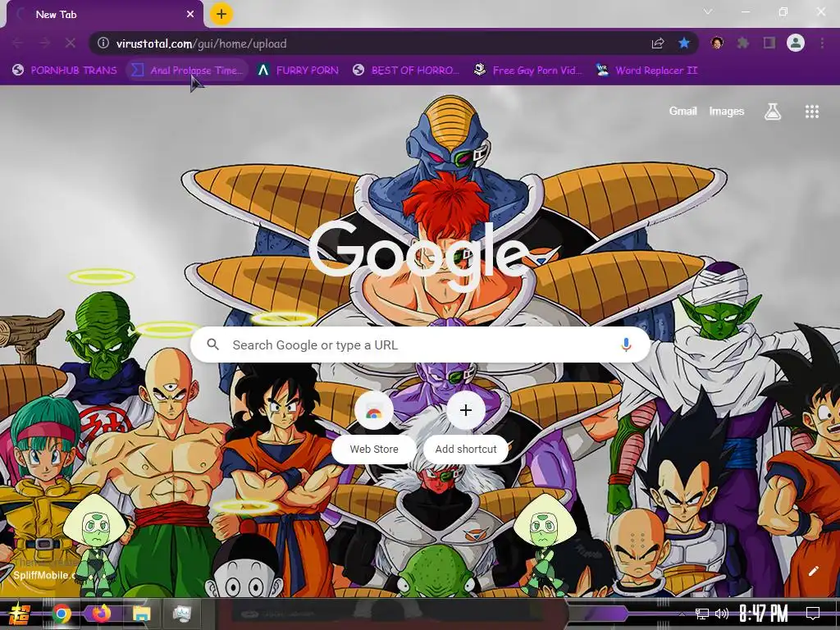
Task: Open Google Images link
Action: tap(727, 111)
